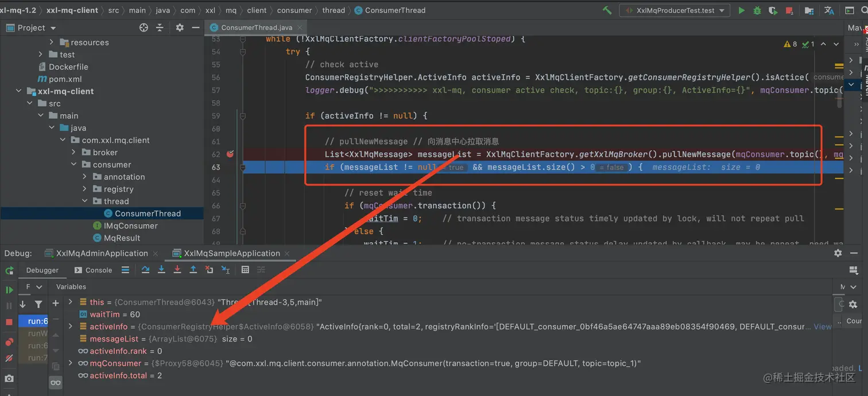Expand the activeInfo variable node
This screenshot has width=868, height=396.
(x=71, y=326)
